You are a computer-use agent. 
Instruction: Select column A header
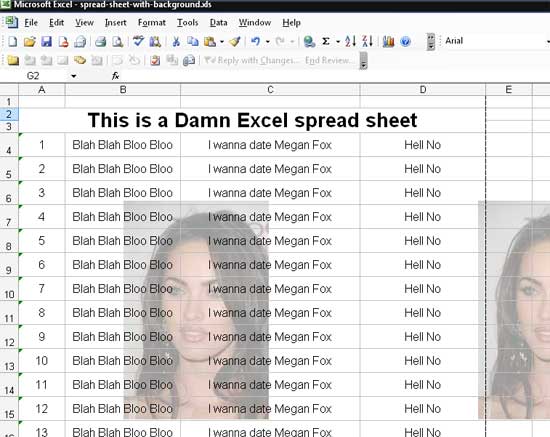coord(42,90)
